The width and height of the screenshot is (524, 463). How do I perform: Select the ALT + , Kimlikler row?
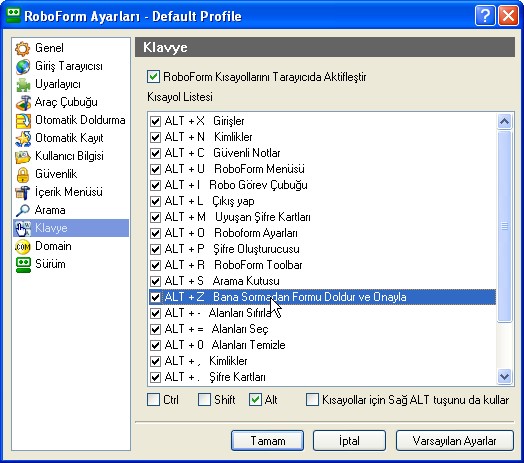(x=322, y=361)
